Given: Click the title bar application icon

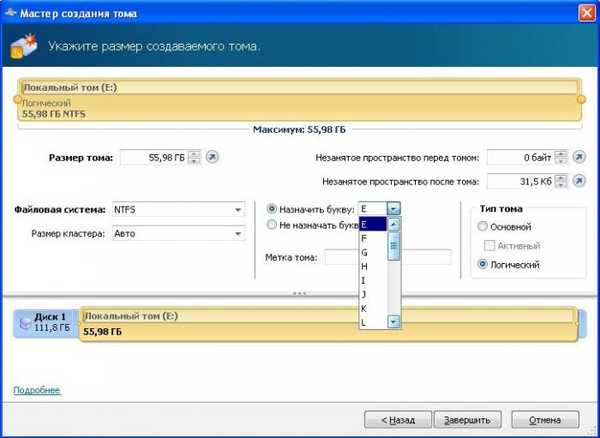Looking at the screenshot, I should 10,12.
